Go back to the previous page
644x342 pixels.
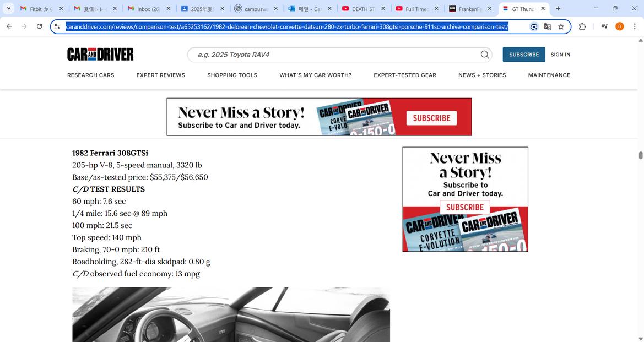9,26
